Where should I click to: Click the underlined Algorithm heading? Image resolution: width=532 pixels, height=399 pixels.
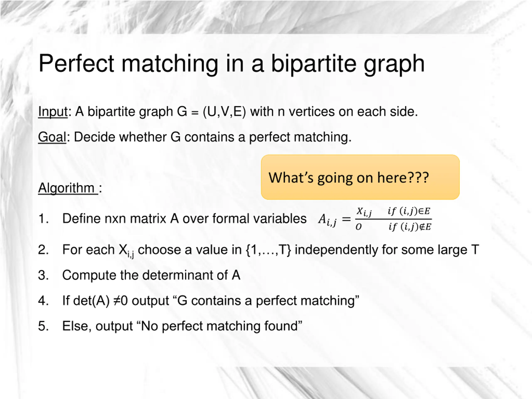coord(68,188)
